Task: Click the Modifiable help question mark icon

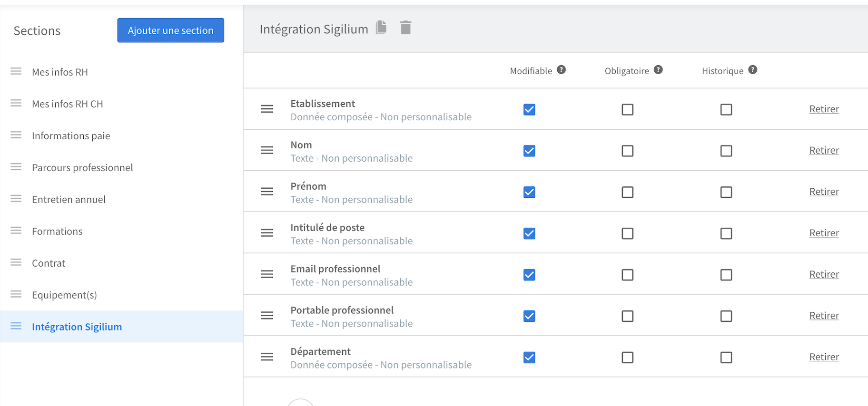Action: (x=562, y=70)
